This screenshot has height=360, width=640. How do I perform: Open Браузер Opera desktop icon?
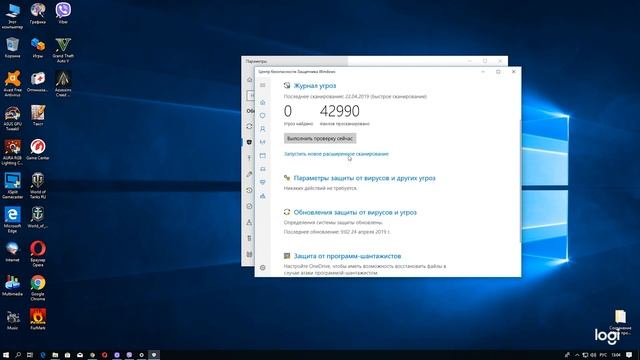38,253
